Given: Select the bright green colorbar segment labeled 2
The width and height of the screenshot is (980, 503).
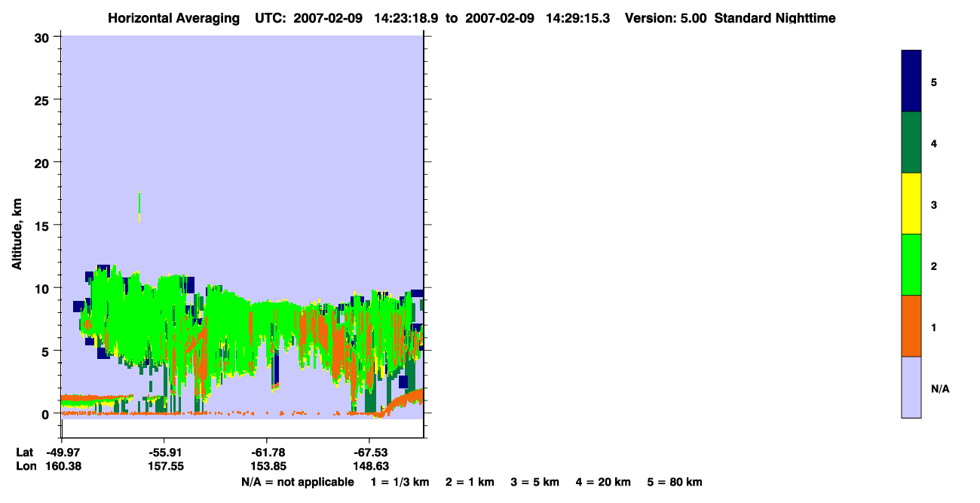Looking at the screenshot, I should click(x=911, y=265).
